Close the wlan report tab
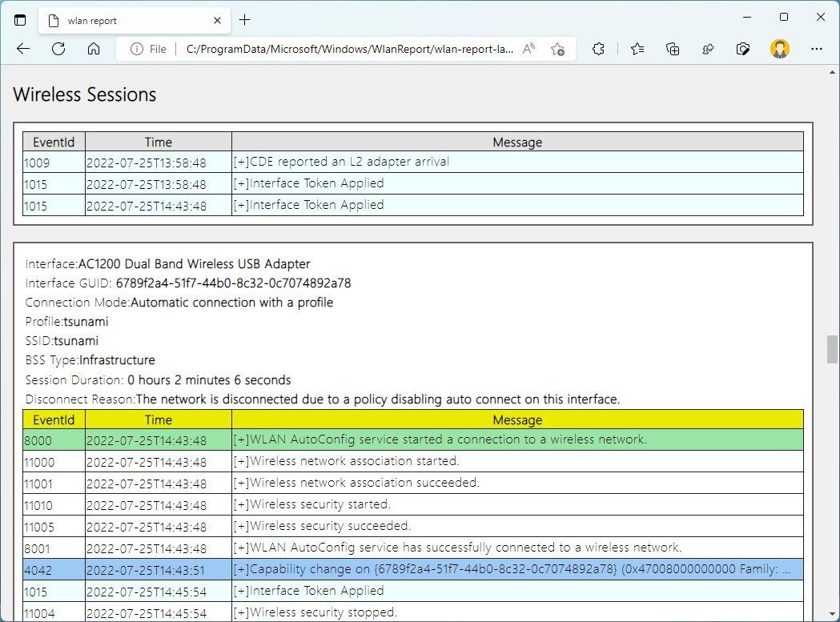Viewport: 840px width, 622px height. click(216, 19)
